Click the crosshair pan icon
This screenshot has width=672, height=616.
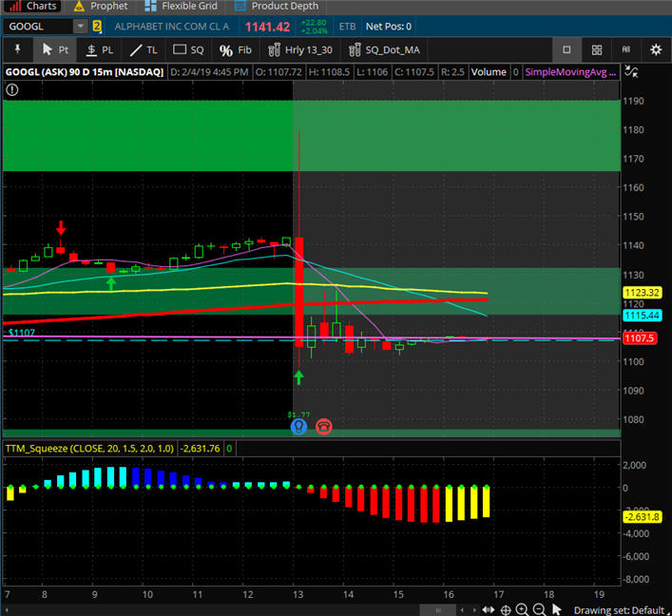505,609
